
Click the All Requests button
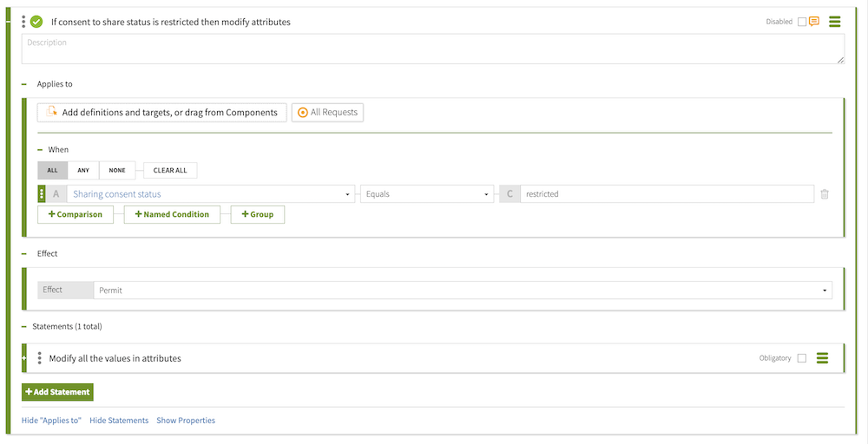(x=328, y=112)
